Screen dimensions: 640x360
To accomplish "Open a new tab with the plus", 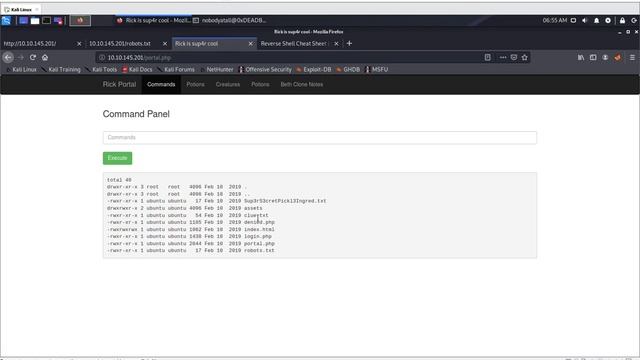I will [x=349, y=43].
